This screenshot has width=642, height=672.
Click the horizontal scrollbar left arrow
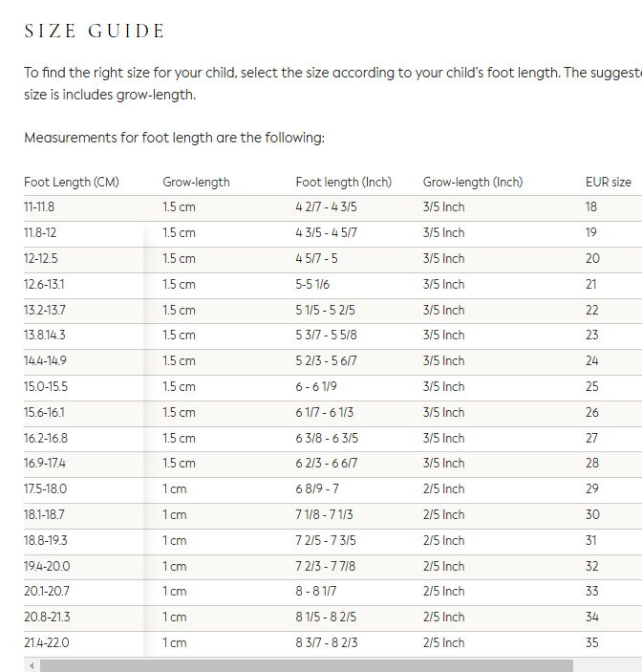pos(32,665)
